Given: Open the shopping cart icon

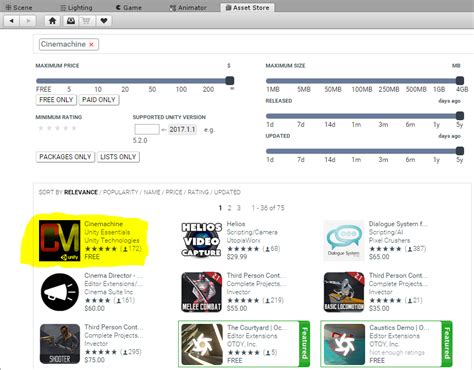Looking at the screenshot, I should pyautogui.click(x=86, y=21).
